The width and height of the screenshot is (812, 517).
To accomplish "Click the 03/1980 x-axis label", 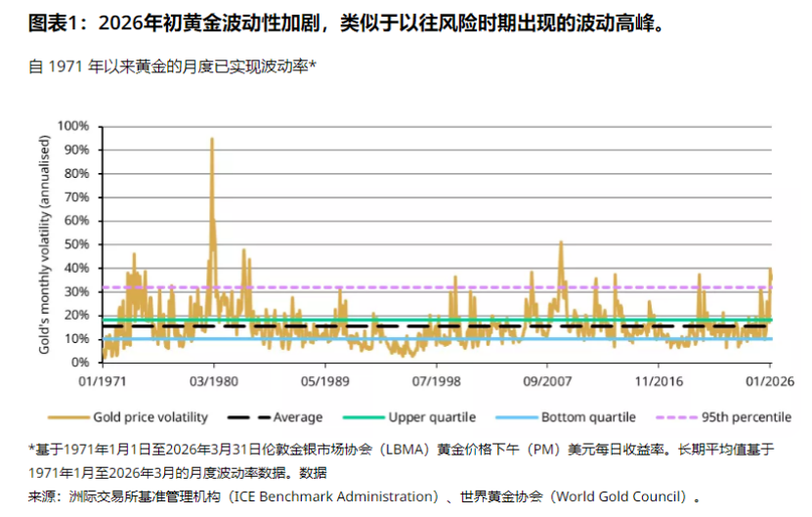I will point(213,382).
